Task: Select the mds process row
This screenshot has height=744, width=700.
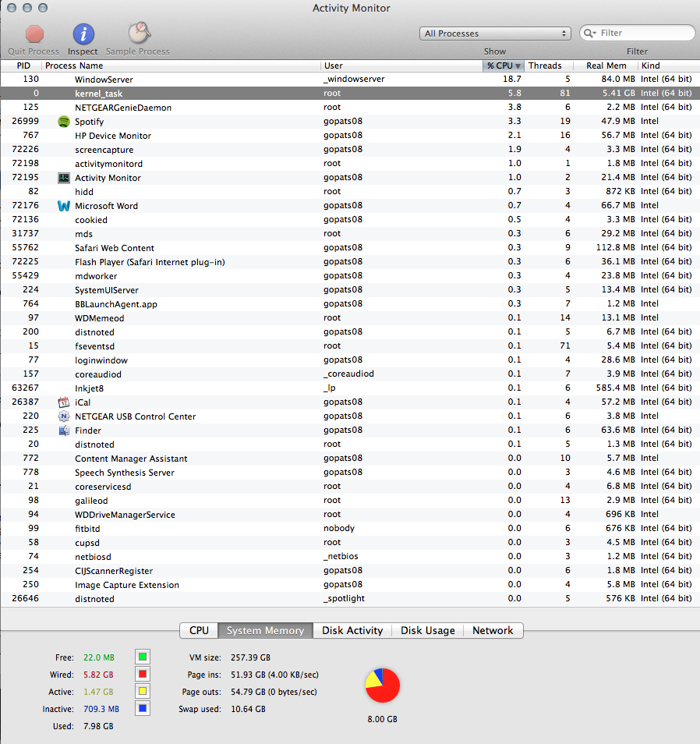Action: (350, 233)
